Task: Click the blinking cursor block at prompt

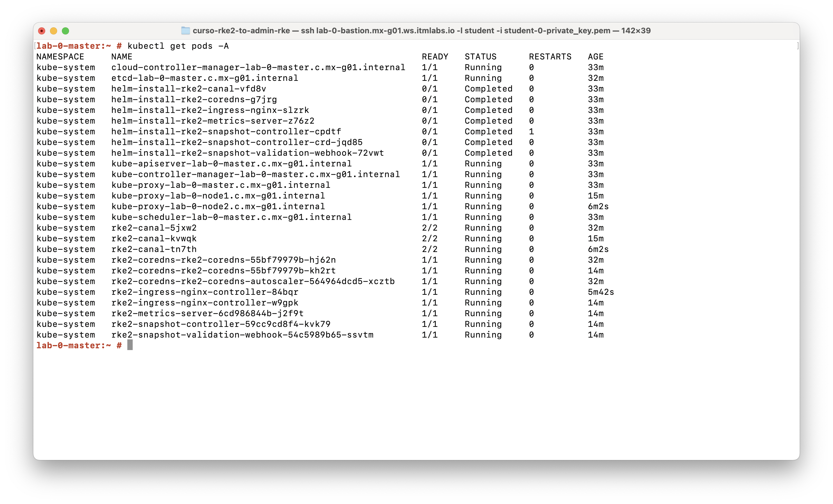Action: [130, 345]
